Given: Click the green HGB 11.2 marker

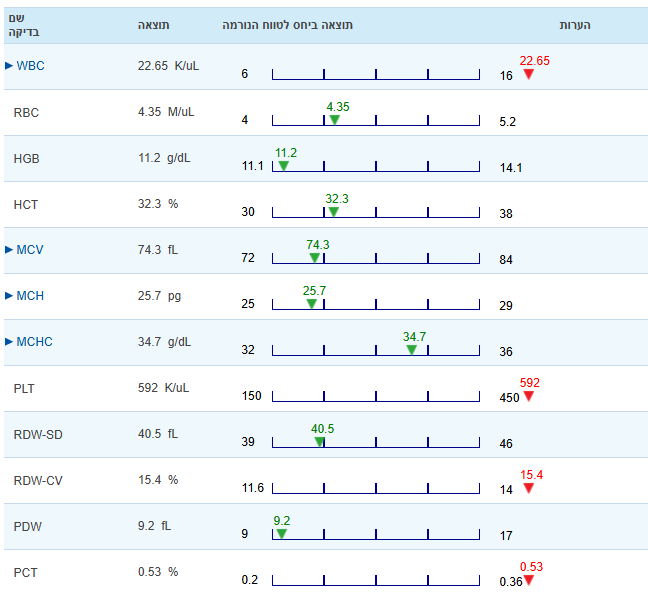Looking at the screenshot, I should click(284, 166).
